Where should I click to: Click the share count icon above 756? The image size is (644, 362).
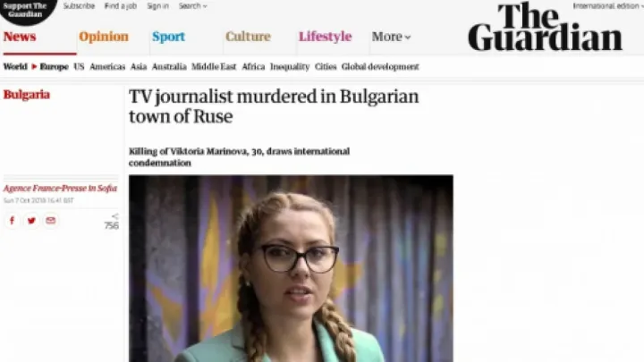pyautogui.click(x=115, y=216)
